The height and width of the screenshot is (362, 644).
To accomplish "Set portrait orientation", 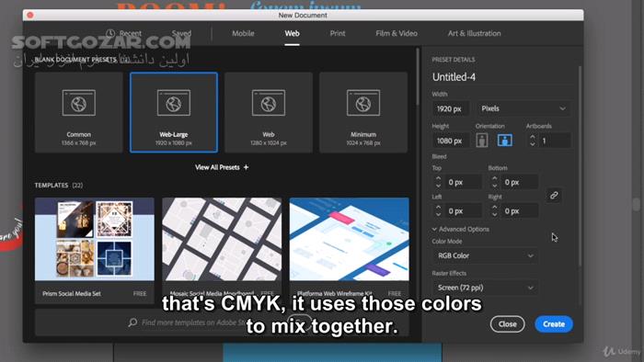I will click(482, 141).
